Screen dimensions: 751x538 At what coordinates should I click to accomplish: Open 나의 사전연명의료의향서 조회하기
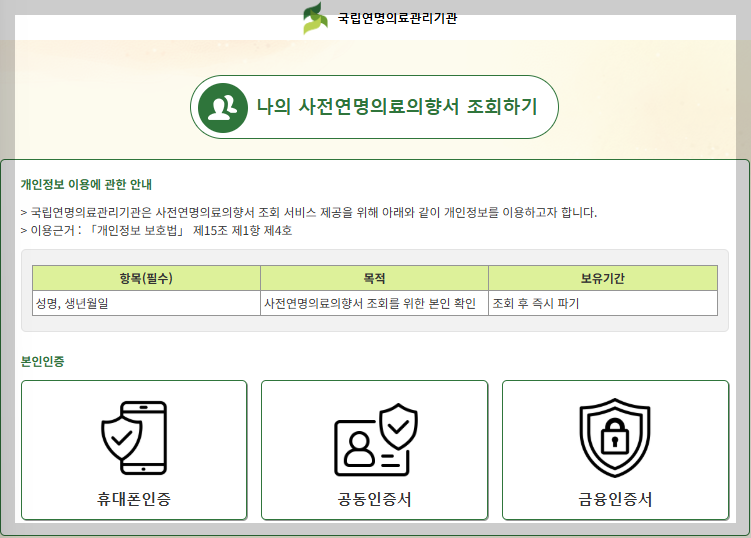point(374,107)
